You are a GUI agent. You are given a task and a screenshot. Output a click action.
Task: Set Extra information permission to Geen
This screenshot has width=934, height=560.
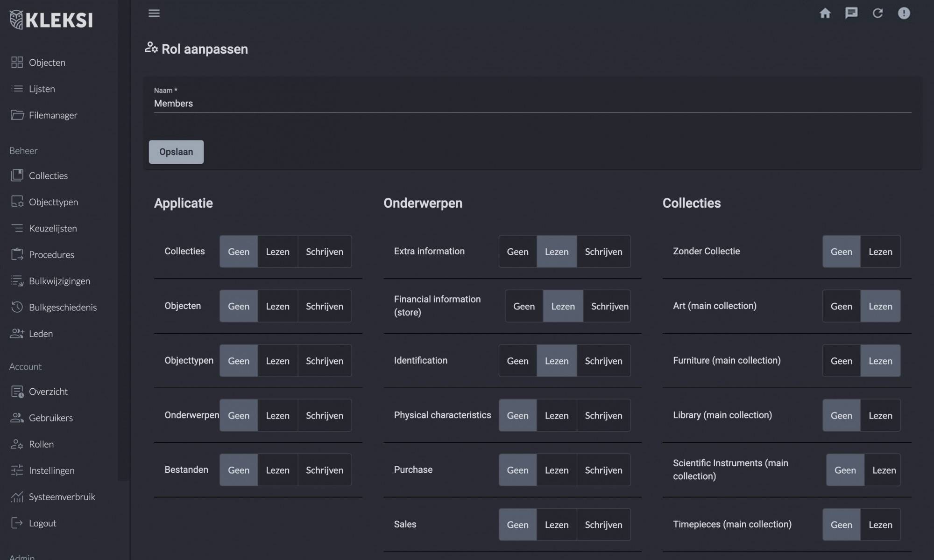[x=517, y=252]
